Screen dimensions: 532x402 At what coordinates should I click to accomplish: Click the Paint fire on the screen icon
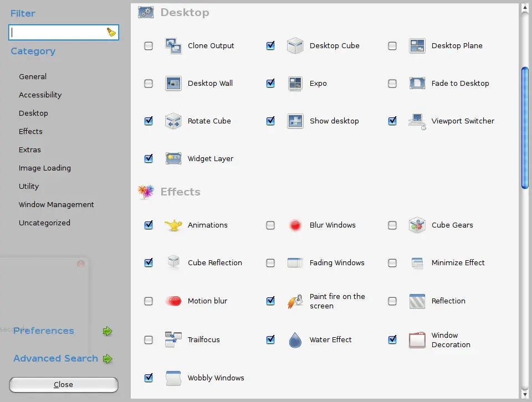tap(295, 301)
